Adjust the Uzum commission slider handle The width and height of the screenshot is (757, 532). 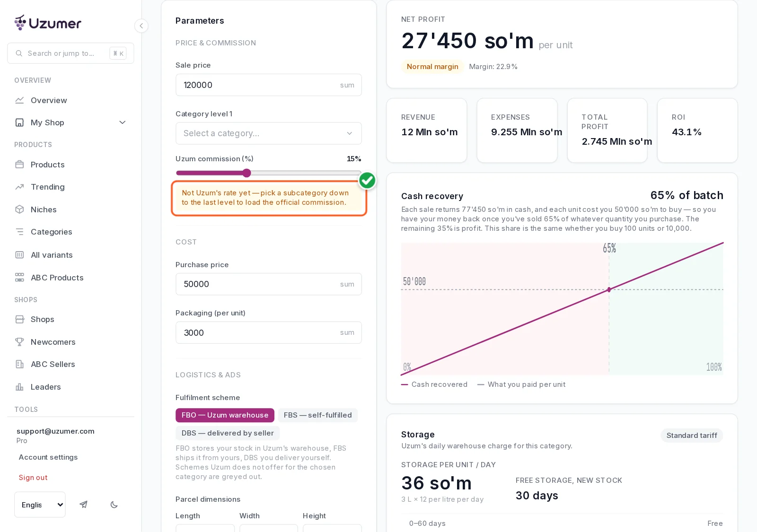[x=246, y=173]
